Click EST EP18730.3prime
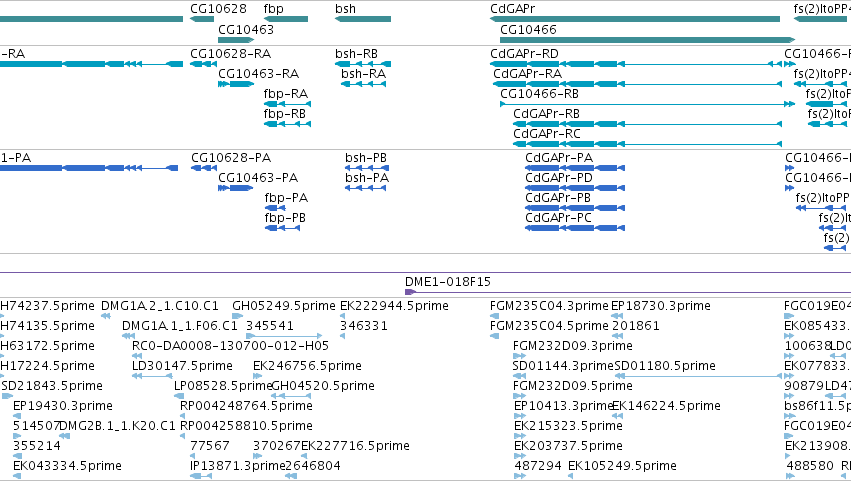Viewport: 851px width, 481px height. pos(661,306)
